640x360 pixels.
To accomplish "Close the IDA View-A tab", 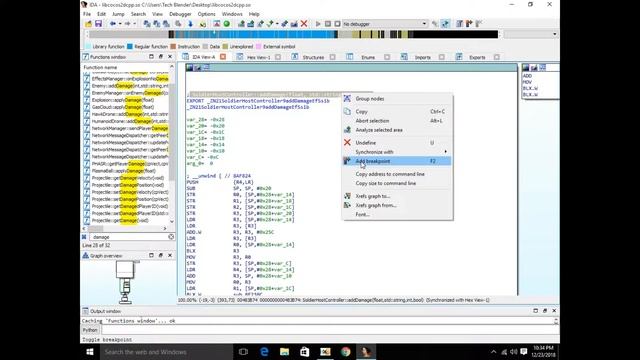I will [x=223, y=57].
